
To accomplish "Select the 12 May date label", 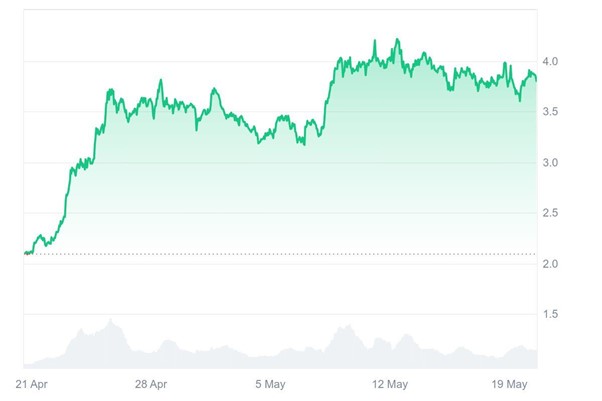I will point(391,384).
